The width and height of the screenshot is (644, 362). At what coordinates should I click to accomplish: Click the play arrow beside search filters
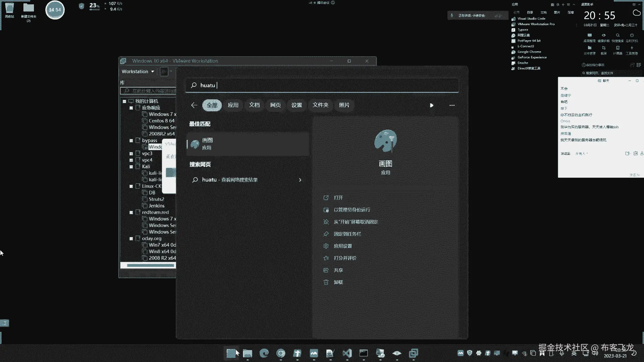(431, 105)
